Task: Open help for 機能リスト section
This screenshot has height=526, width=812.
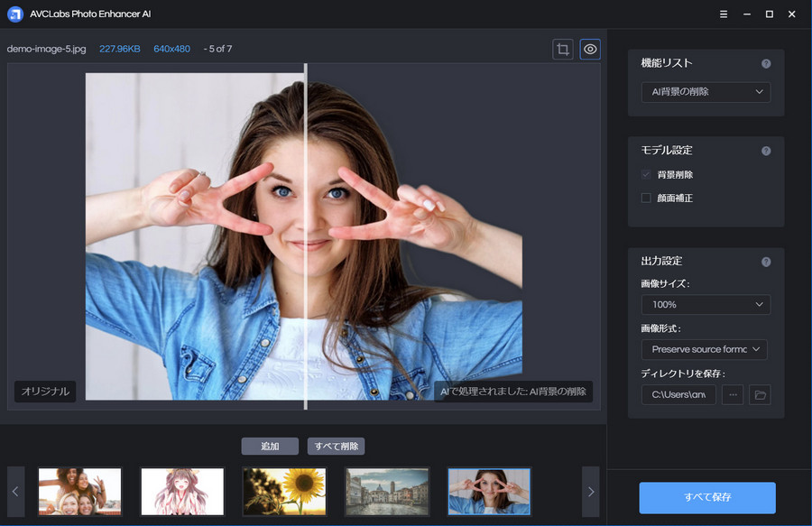Action: (x=766, y=64)
